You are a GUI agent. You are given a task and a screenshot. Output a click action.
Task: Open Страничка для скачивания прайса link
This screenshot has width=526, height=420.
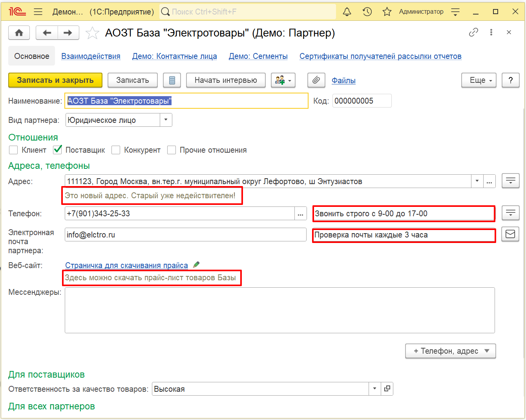(x=126, y=265)
